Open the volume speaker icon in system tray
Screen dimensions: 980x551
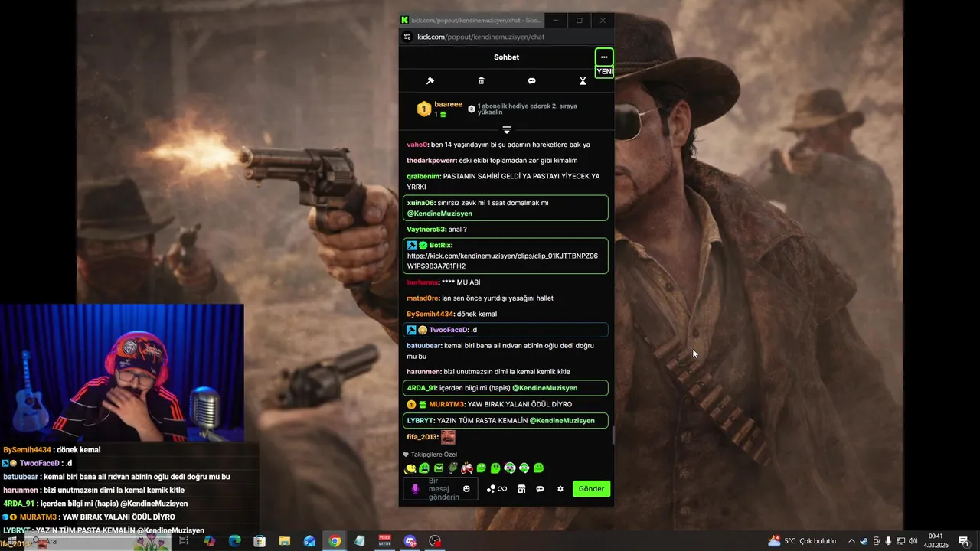pyautogui.click(x=913, y=541)
